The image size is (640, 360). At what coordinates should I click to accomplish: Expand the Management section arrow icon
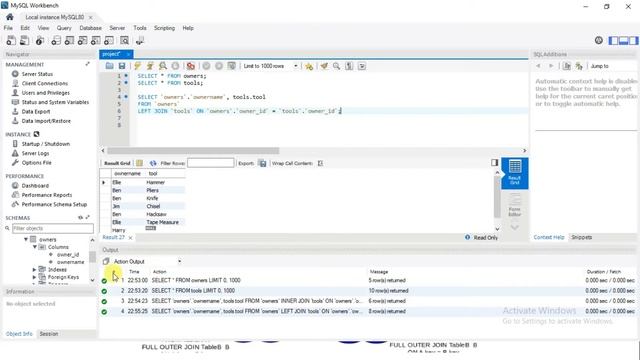point(87,64)
